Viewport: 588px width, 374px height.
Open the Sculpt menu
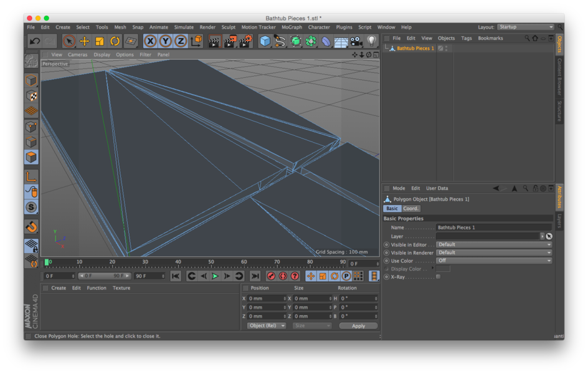[229, 27]
